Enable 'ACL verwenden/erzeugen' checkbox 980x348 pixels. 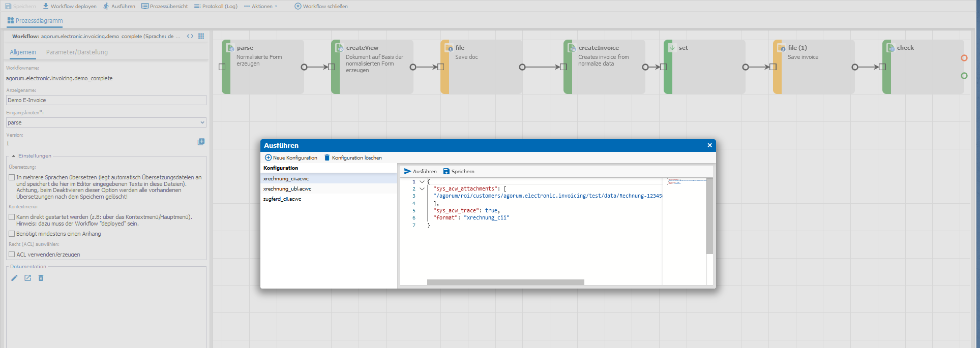coord(12,255)
